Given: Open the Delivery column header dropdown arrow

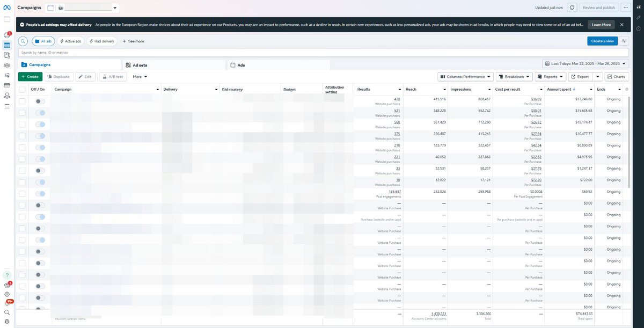Looking at the screenshot, I should tap(216, 89).
